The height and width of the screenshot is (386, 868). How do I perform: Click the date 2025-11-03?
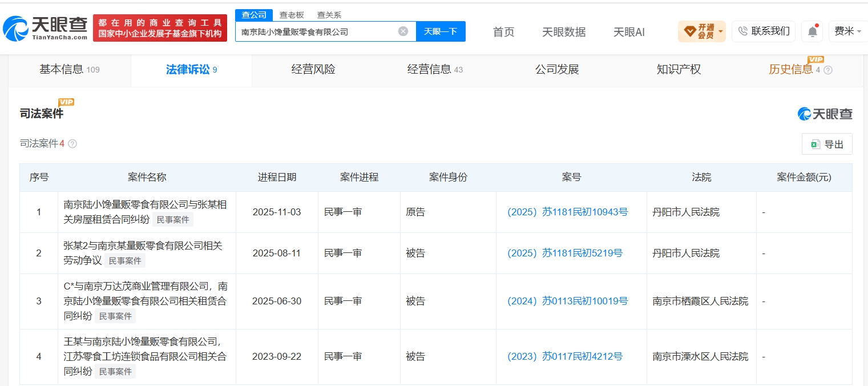coord(277,212)
